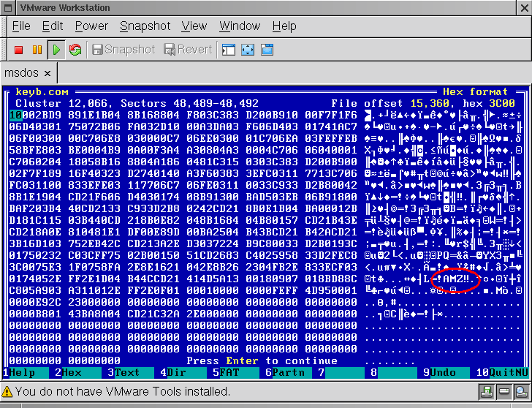Click hex group FC031100 at row start

(35, 185)
